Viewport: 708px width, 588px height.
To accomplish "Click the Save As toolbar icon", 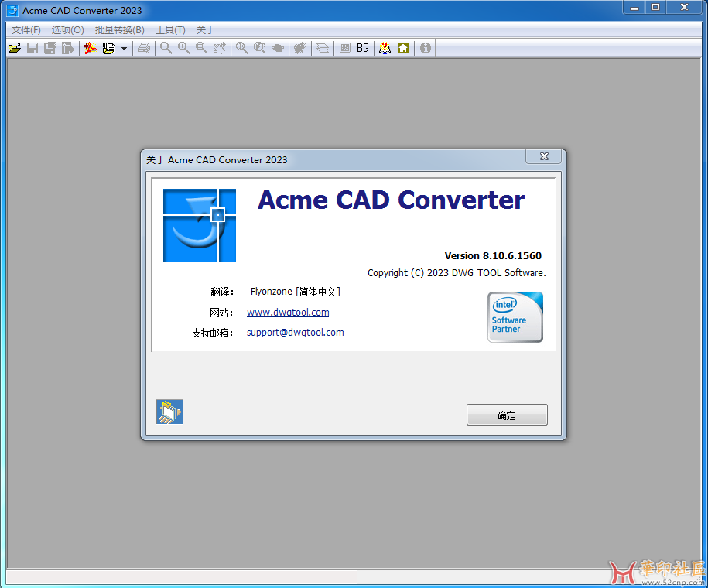I will [50, 48].
